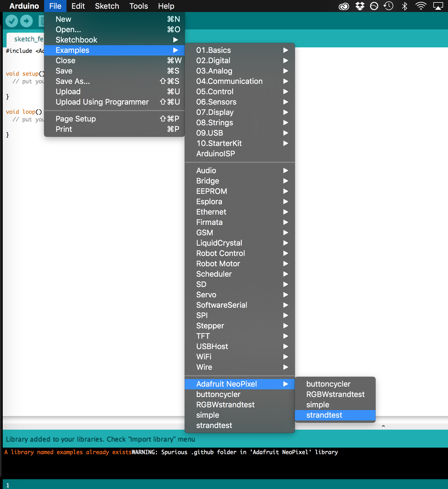Expand the Esplora library examples
The width and height of the screenshot is (448, 489).
coord(240,201)
